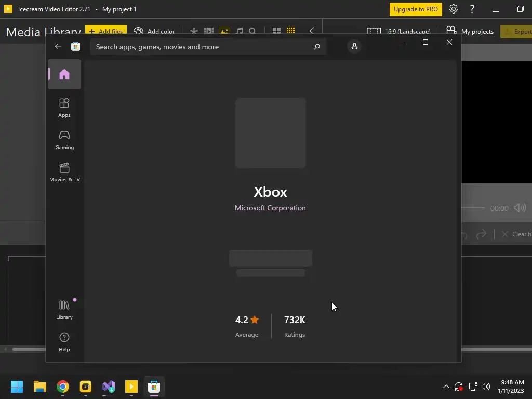Click Add color in Icecream toolbar
This screenshot has width=532, height=399.
point(154,31)
